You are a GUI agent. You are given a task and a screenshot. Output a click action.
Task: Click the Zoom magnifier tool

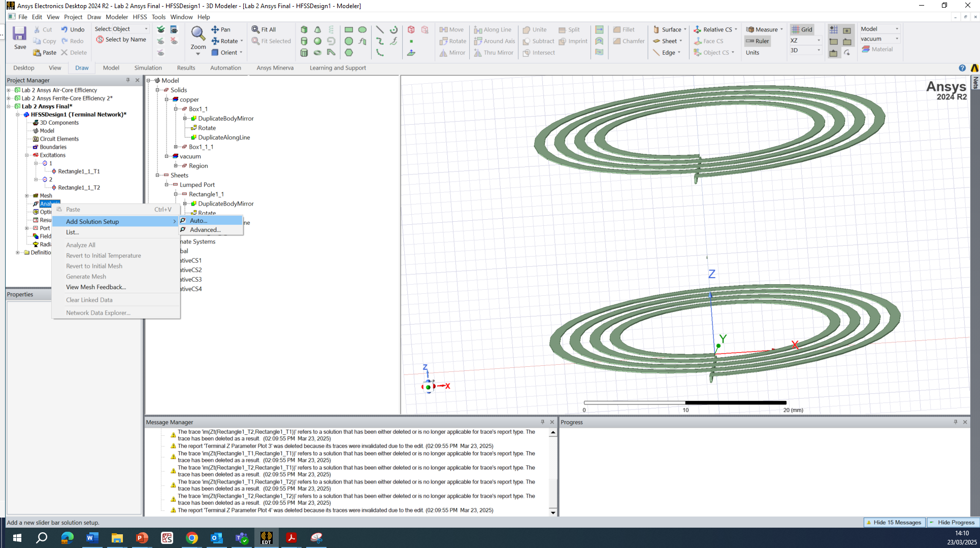[x=198, y=35]
